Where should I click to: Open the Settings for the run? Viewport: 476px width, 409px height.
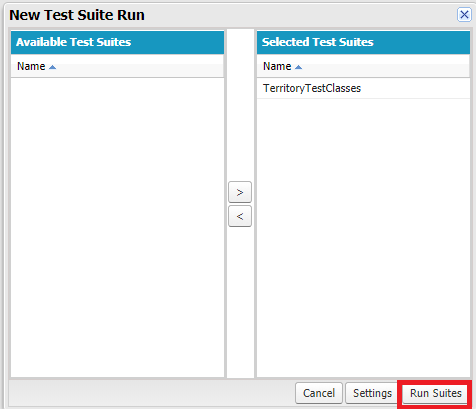pos(372,393)
